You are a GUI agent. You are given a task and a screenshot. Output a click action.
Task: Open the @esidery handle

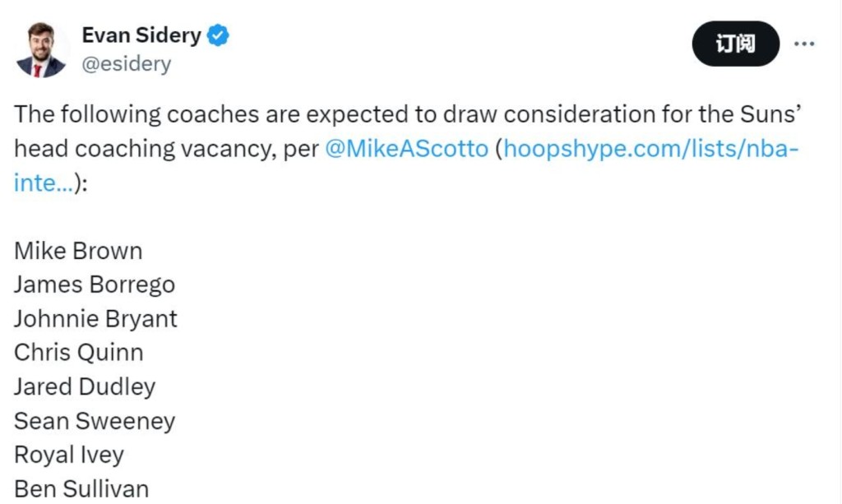pos(127,64)
